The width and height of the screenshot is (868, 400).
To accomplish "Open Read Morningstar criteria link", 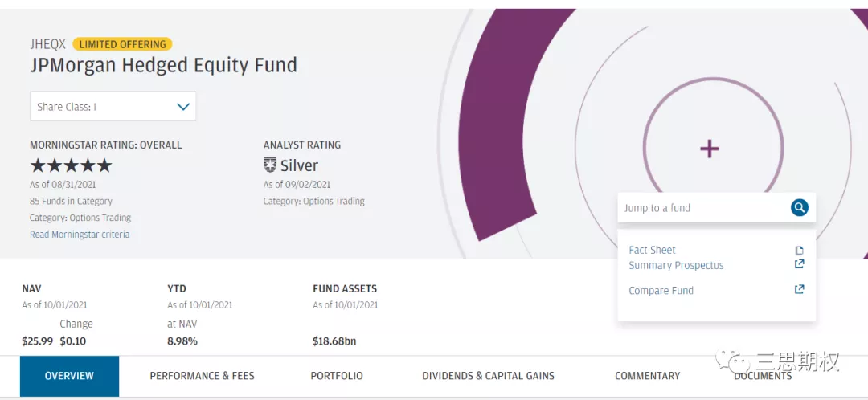I will click(80, 235).
